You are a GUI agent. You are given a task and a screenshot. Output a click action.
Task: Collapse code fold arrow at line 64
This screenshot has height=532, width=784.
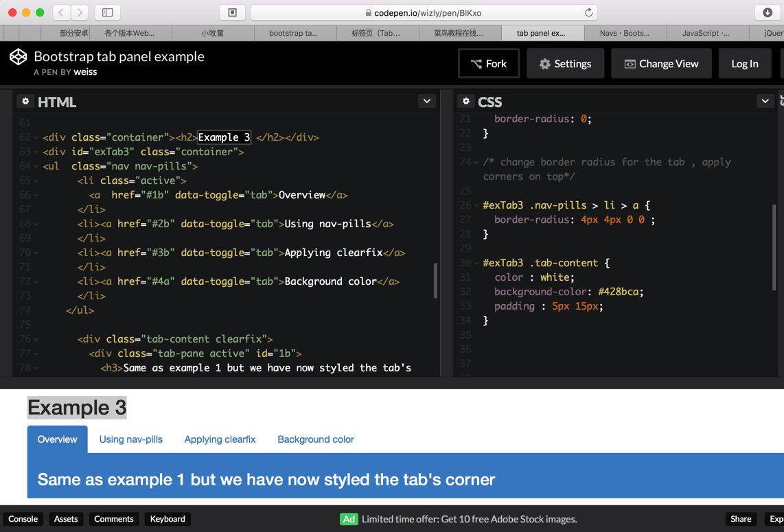tap(36, 167)
